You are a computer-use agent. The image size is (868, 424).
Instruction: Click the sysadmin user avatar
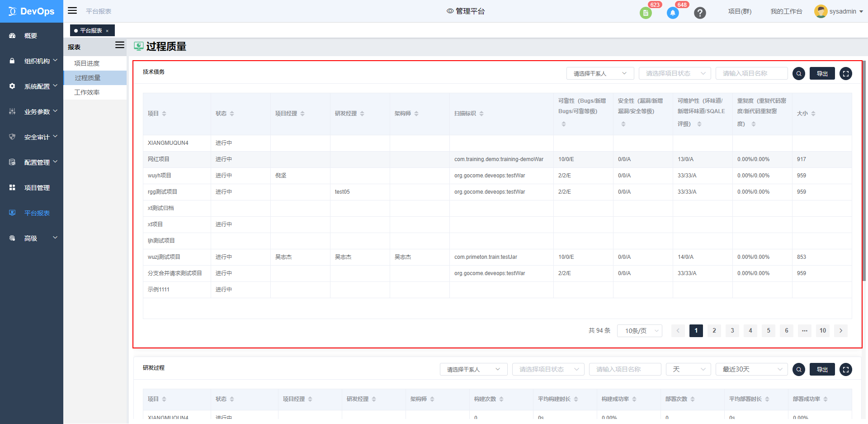(821, 11)
